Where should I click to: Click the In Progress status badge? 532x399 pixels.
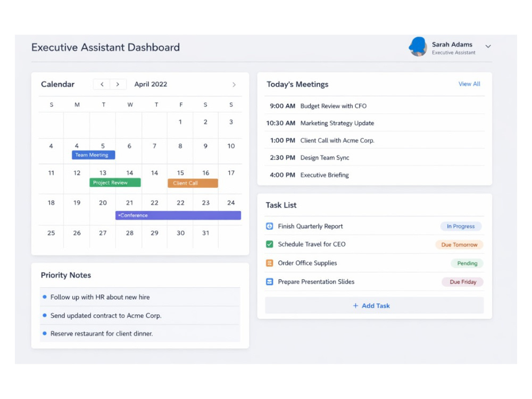(x=461, y=226)
